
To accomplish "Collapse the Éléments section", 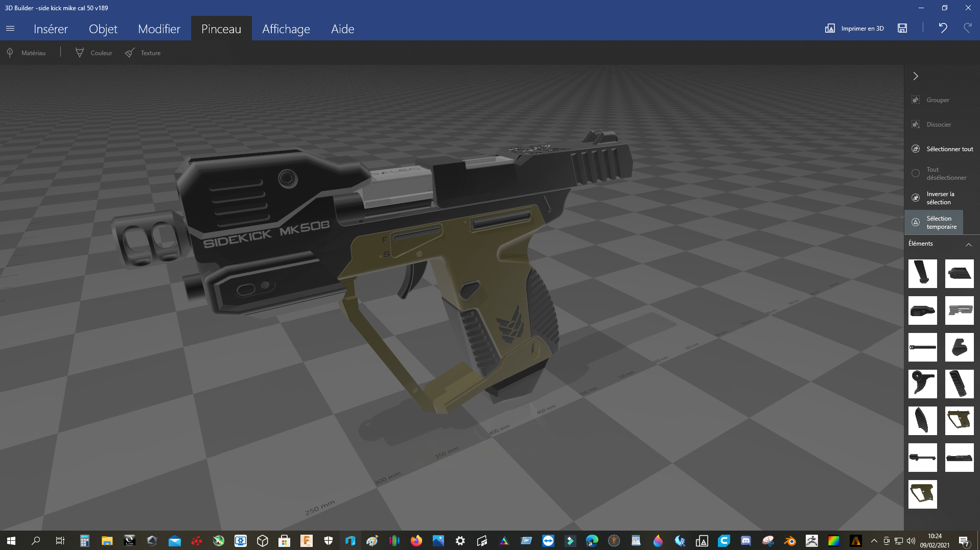I will (x=968, y=244).
